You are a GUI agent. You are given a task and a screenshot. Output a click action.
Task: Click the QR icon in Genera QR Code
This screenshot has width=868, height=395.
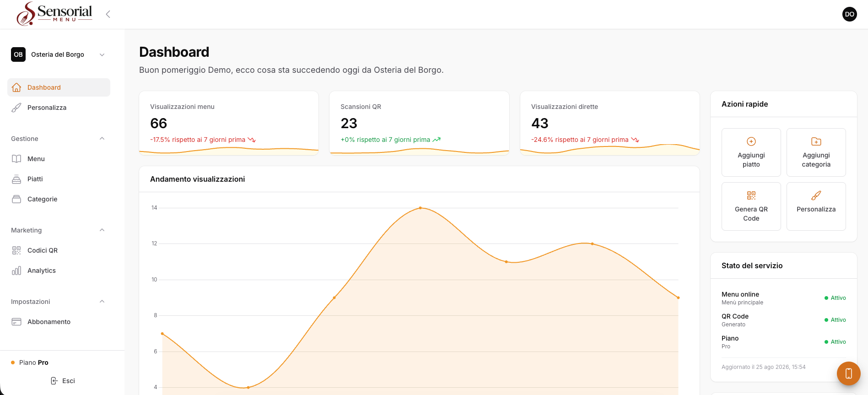(751, 195)
